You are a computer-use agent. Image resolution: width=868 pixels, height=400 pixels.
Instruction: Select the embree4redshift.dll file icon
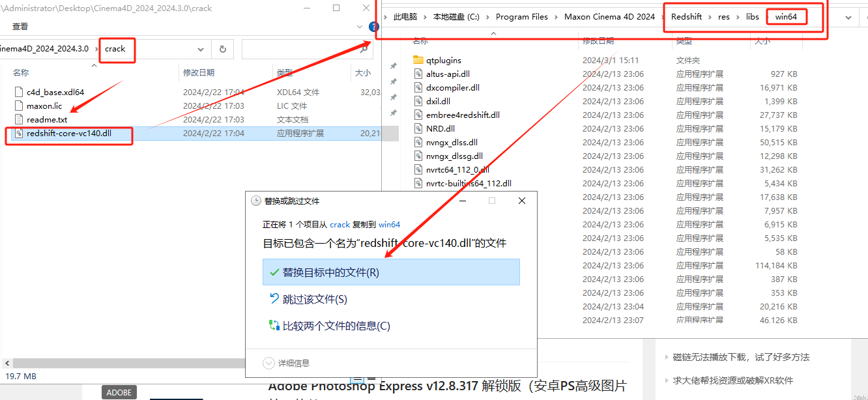[419, 115]
